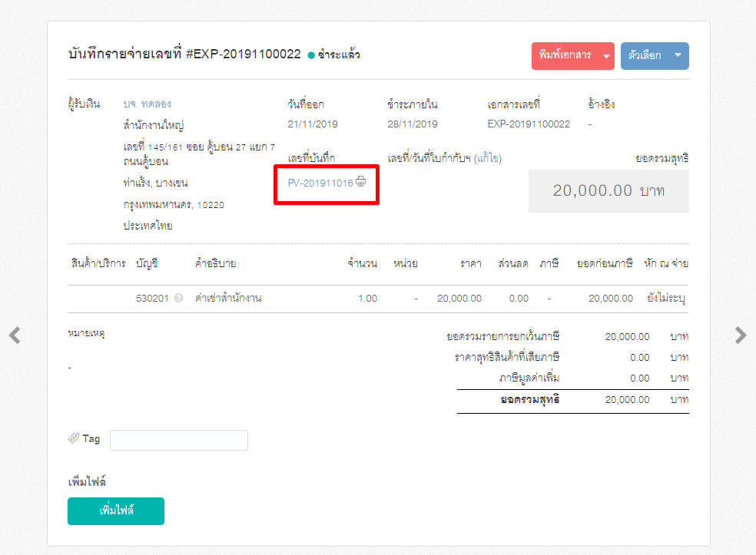This screenshot has width=756, height=555.
Task: Click the ราคาสุทธิสินค้าที่เสียภาษี summary label
Action: pos(507,358)
